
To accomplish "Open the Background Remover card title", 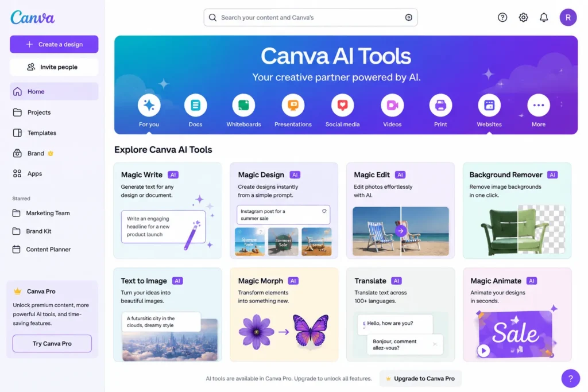I will coord(505,174).
